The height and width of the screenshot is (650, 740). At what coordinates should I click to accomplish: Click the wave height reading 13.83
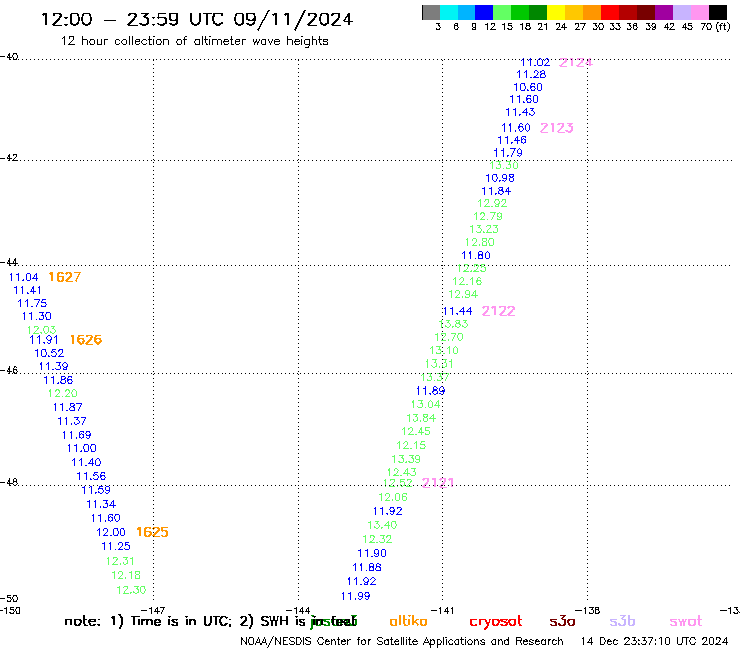pyautogui.click(x=454, y=324)
